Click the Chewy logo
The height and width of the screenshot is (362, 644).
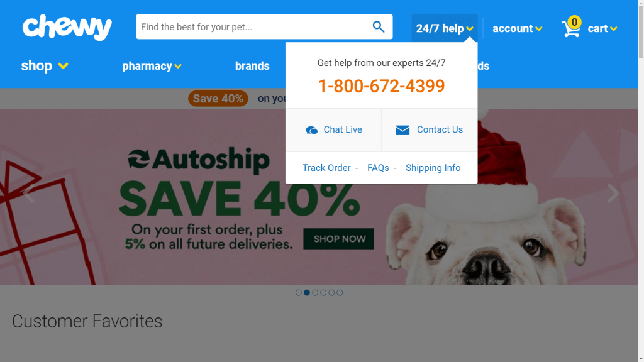pyautogui.click(x=67, y=27)
